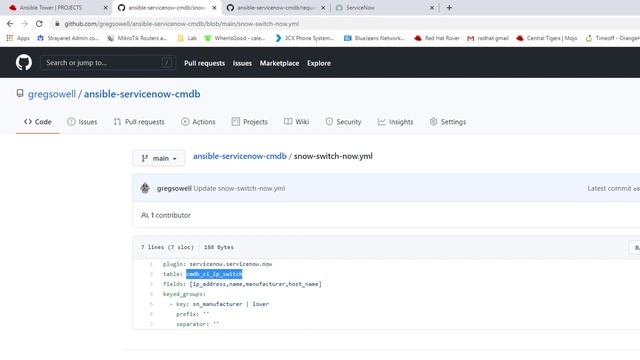Select the Settings tab
Image resolution: width=640 pixels, height=360 pixels.
[x=447, y=122]
